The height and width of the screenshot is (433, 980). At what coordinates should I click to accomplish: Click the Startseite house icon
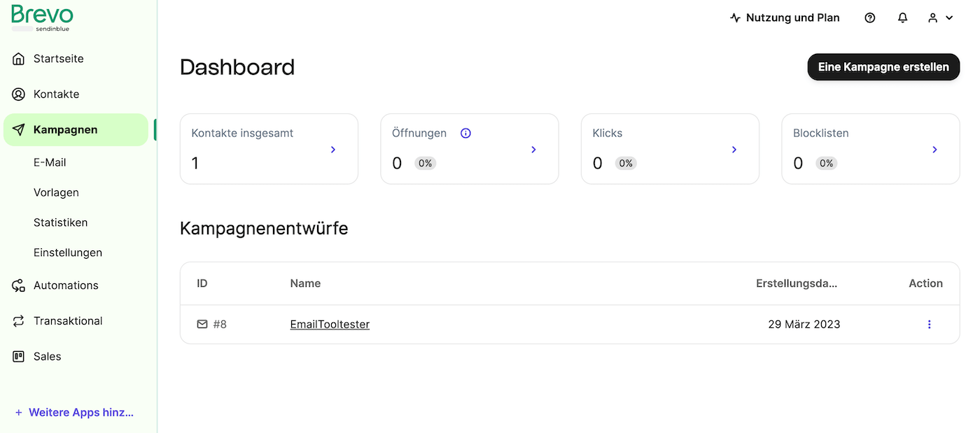click(19, 59)
